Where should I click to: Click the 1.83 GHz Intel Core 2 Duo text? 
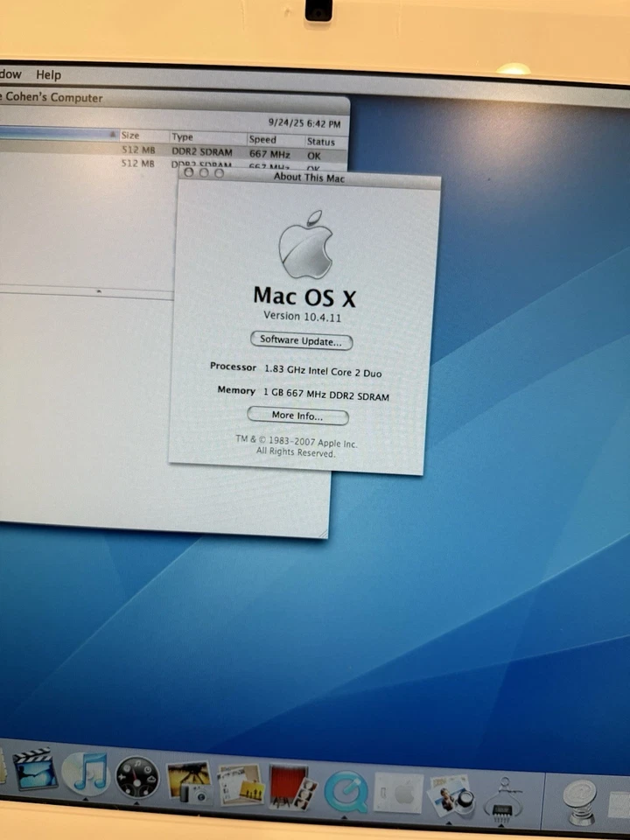point(323,371)
